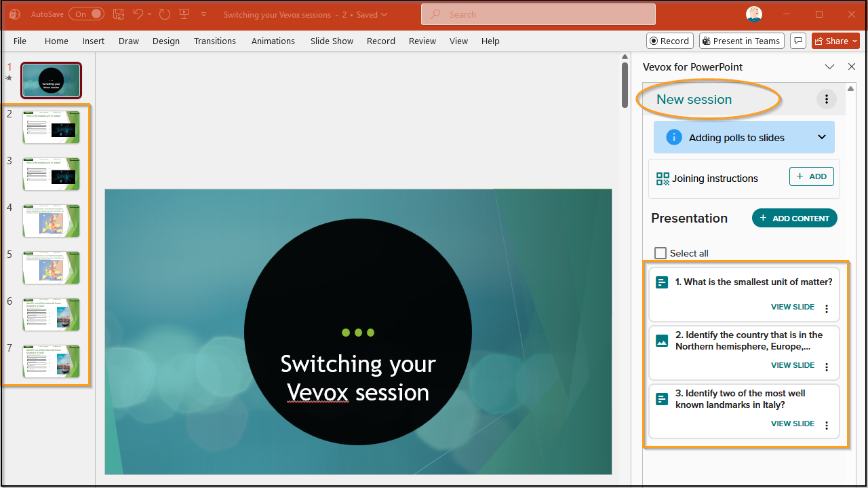This screenshot has height=488, width=868.
Task: Toggle the AutoSave switch
Action: click(86, 14)
